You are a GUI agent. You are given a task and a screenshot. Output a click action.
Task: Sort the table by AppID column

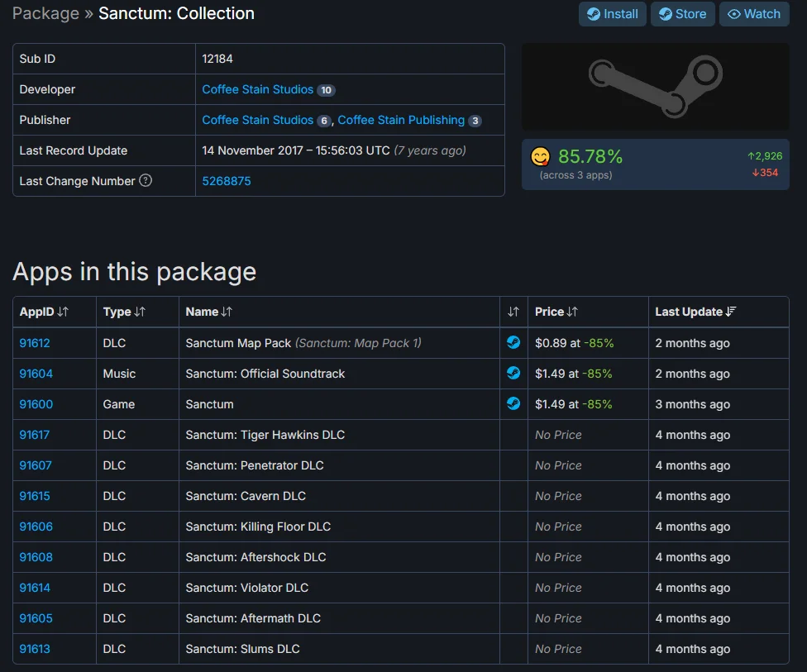click(x=44, y=312)
